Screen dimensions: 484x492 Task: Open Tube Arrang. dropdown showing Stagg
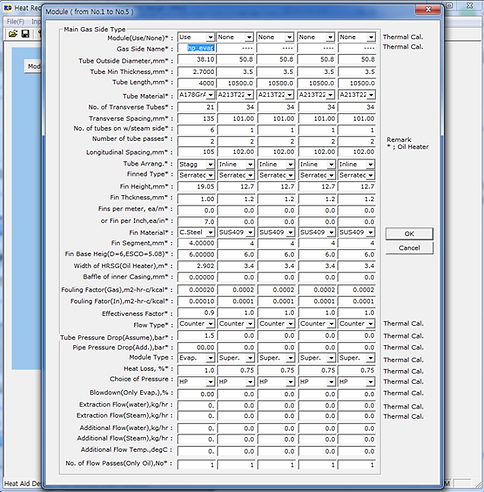click(x=210, y=164)
